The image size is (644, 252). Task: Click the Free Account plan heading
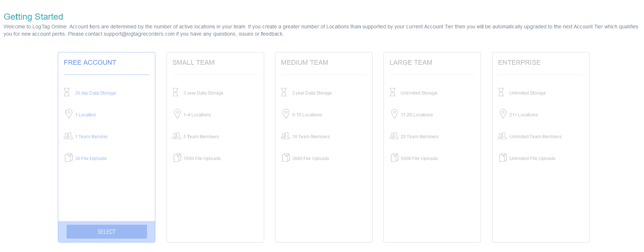[x=90, y=63]
